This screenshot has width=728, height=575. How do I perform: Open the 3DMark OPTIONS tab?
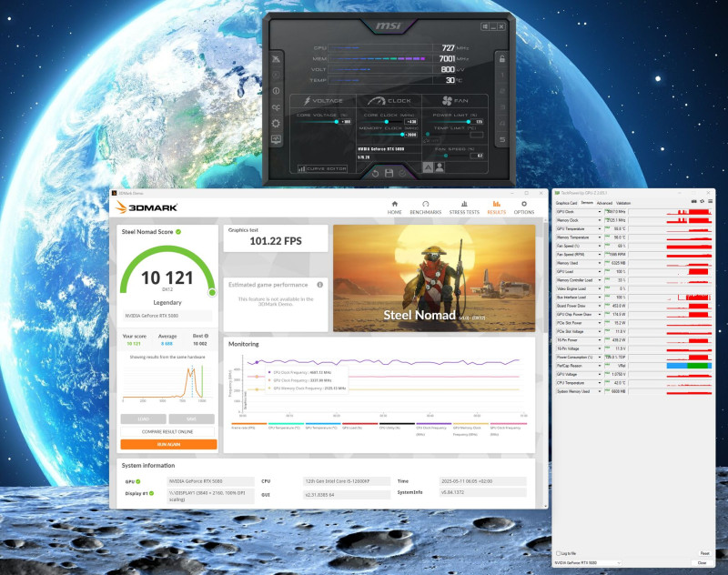click(524, 208)
